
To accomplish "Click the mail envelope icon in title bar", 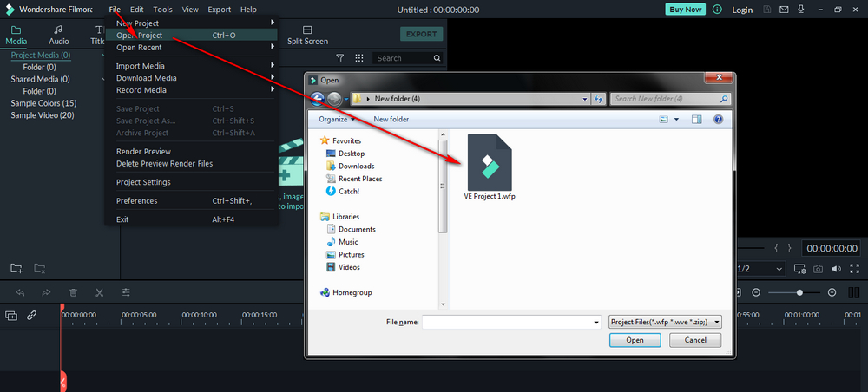I will point(784,10).
